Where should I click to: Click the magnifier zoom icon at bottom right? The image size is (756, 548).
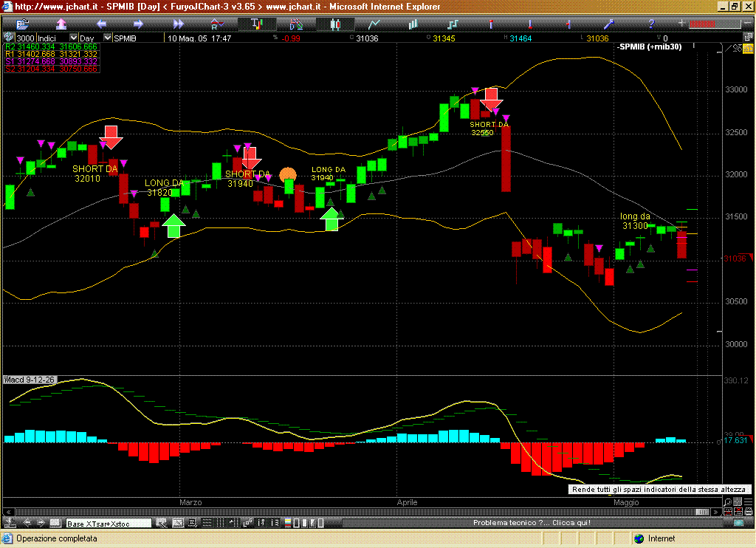coord(727,502)
